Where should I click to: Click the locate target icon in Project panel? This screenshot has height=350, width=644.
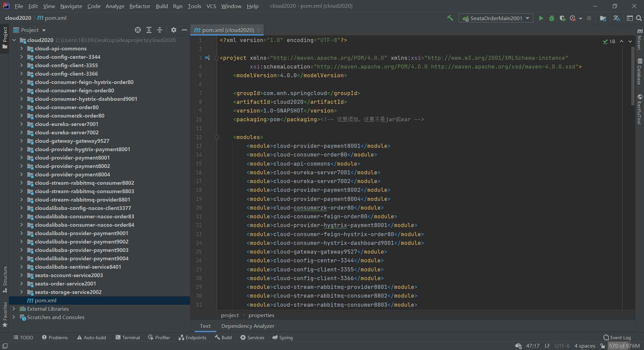pos(138,30)
